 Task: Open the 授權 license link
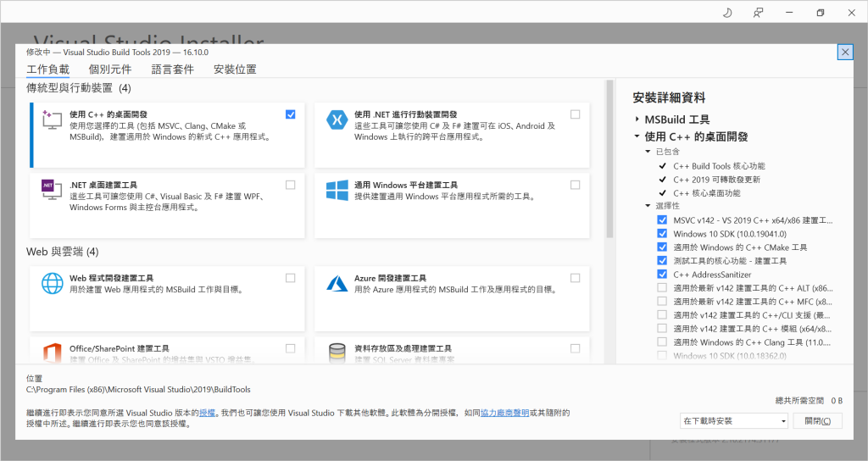(207, 413)
